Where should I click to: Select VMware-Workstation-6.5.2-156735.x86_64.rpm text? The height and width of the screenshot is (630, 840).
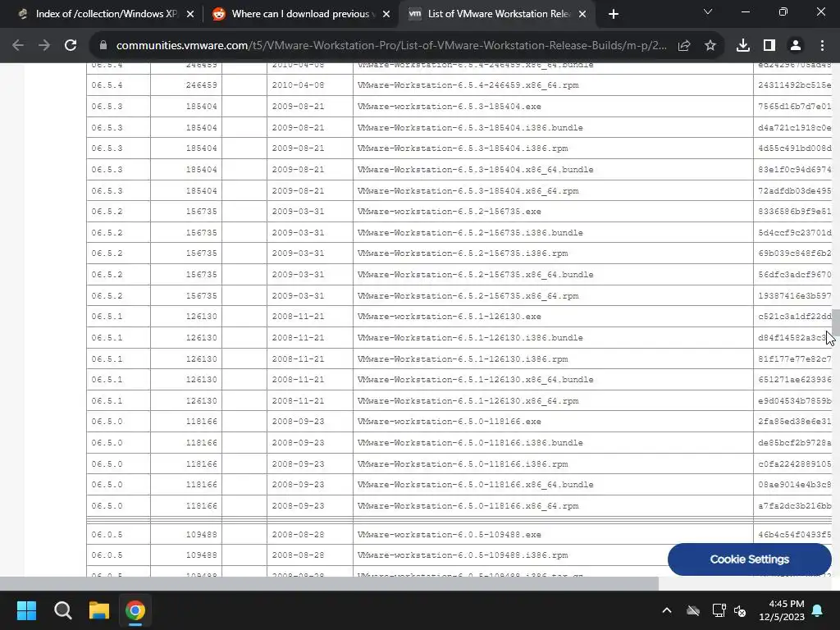tap(468, 295)
